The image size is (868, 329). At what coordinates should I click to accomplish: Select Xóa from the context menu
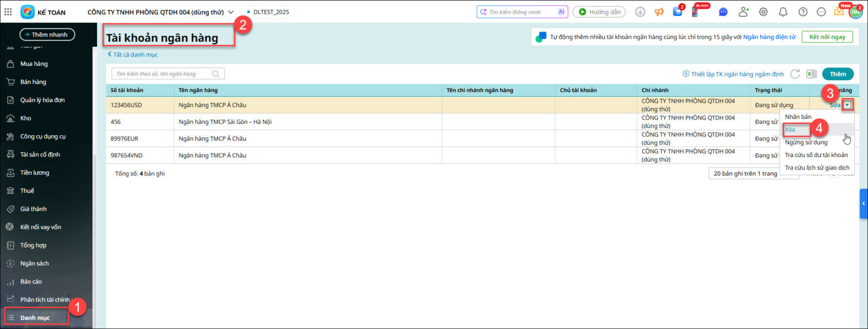pos(790,129)
